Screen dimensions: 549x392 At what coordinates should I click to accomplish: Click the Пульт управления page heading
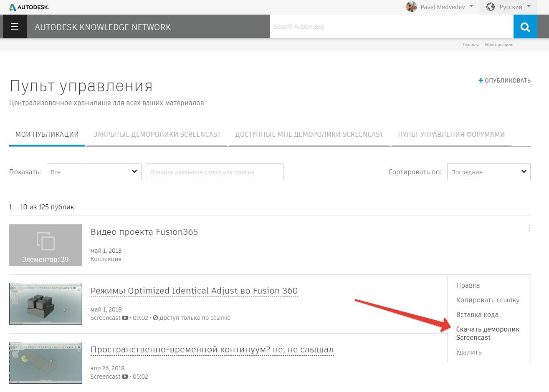click(x=81, y=86)
